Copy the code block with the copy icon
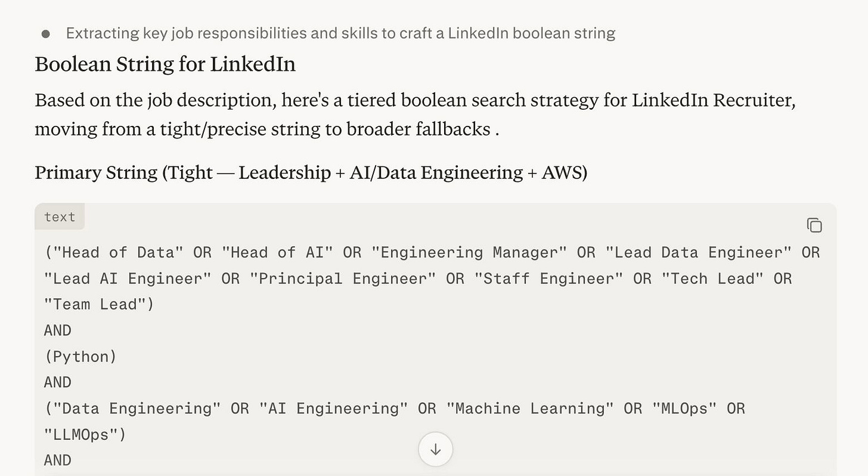Image resolution: width=868 pixels, height=476 pixels. tap(814, 225)
